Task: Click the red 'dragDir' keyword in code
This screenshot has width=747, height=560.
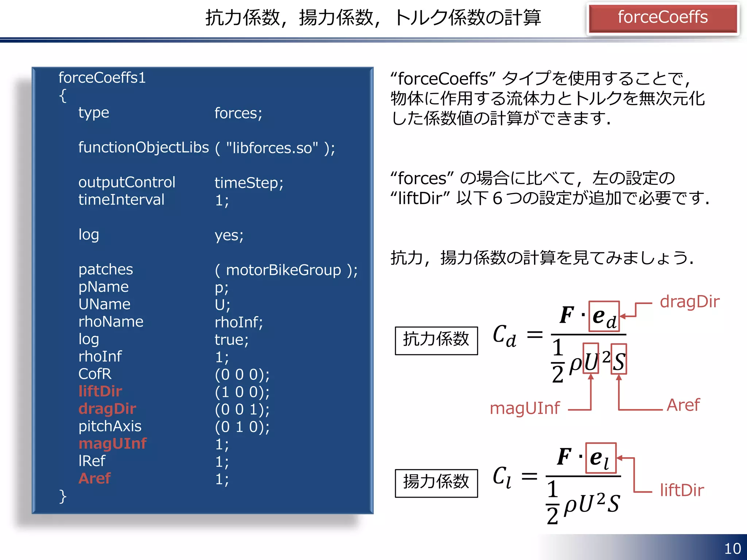Action: click(x=107, y=409)
